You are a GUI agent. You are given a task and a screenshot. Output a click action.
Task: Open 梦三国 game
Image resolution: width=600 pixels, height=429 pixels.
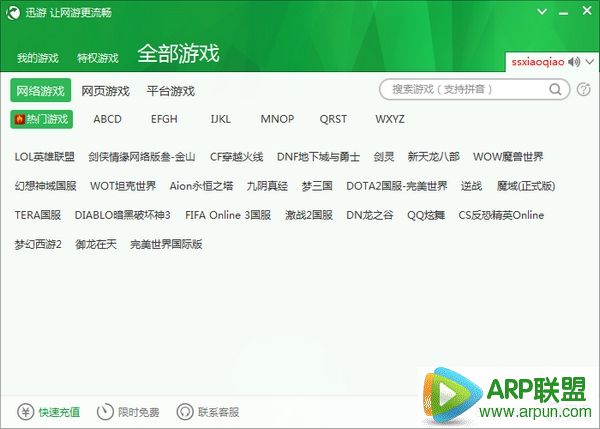pos(317,186)
